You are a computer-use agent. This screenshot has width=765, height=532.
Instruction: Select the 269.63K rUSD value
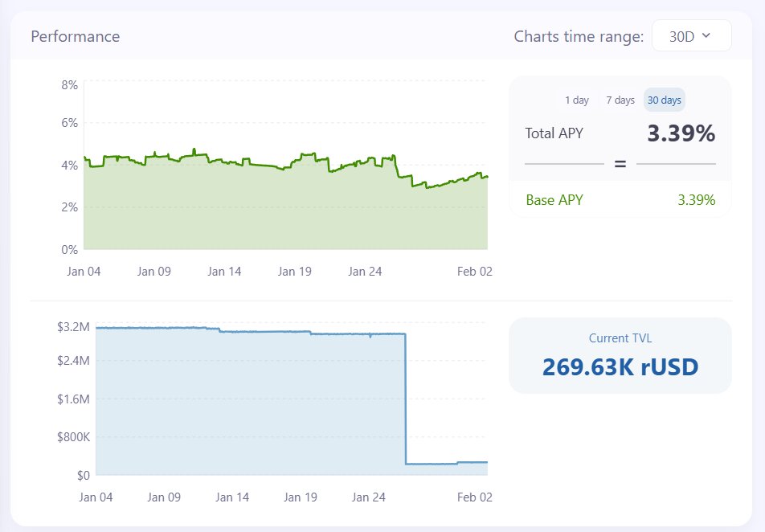620,366
